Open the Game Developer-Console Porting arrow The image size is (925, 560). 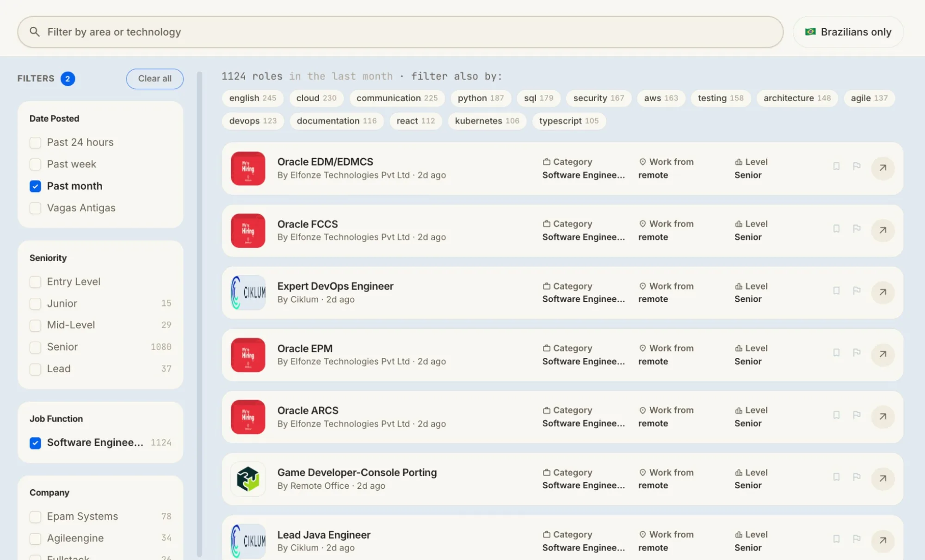coord(882,479)
